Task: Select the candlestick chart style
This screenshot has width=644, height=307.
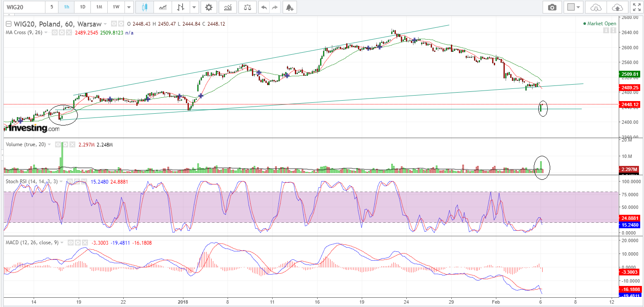Action: tap(145, 7)
